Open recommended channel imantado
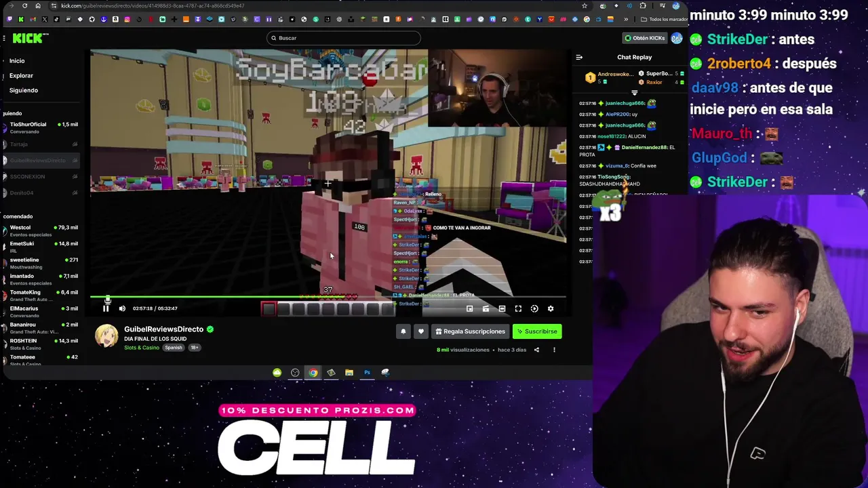Image resolution: width=868 pixels, height=488 pixels. [x=39, y=279]
